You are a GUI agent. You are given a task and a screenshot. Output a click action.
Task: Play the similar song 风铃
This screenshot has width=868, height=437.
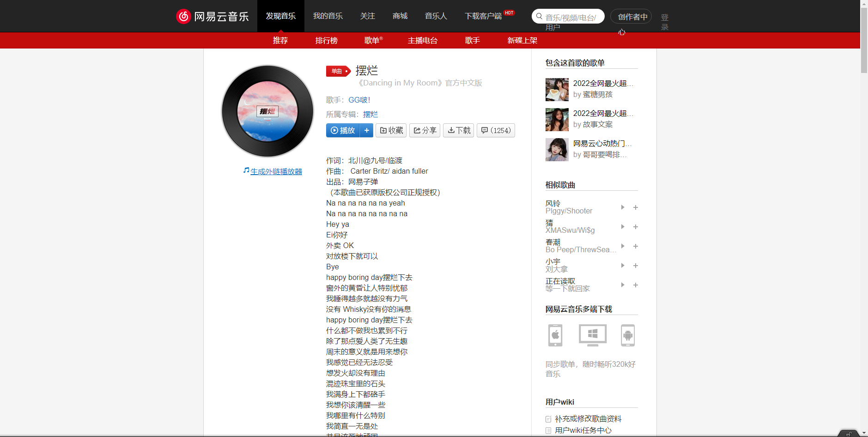pos(622,207)
